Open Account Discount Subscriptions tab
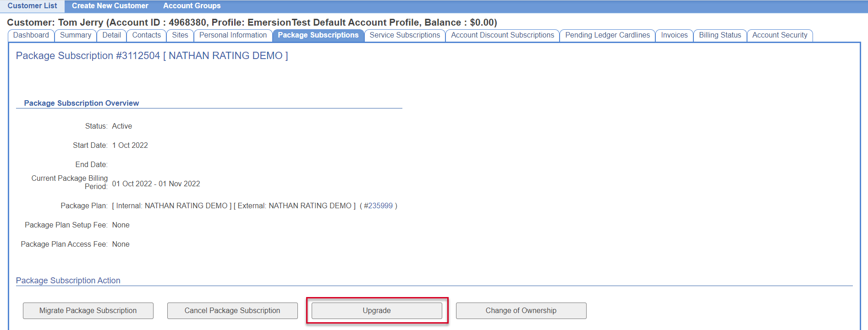The image size is (868, 330). 502,35
